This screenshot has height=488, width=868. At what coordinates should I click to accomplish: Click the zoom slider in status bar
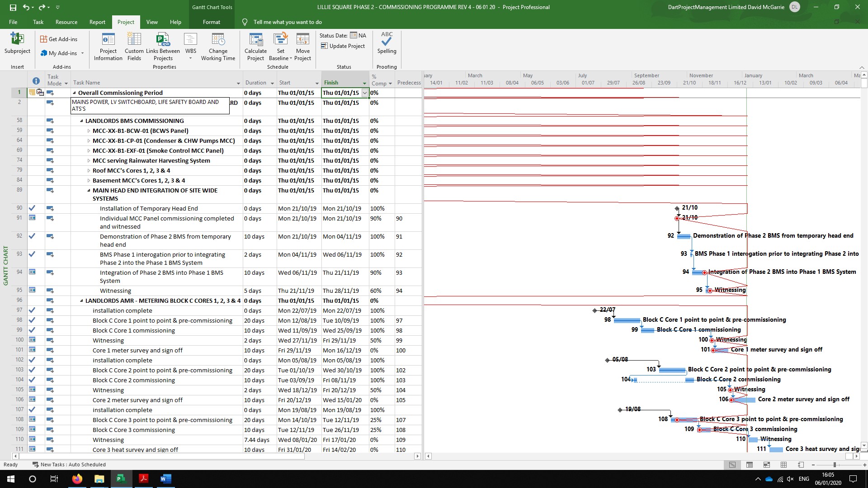pyautogui.click(x=835, y=465)
